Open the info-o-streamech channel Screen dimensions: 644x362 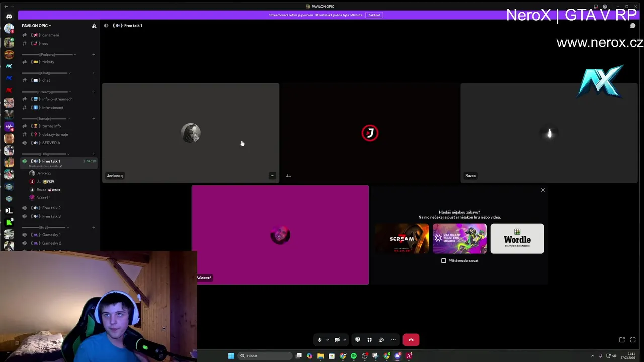tap(59, 99)
